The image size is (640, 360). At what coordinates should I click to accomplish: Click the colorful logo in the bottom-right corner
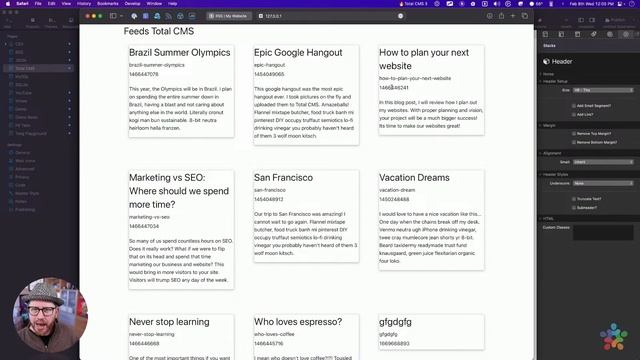[x=613, y=337]
